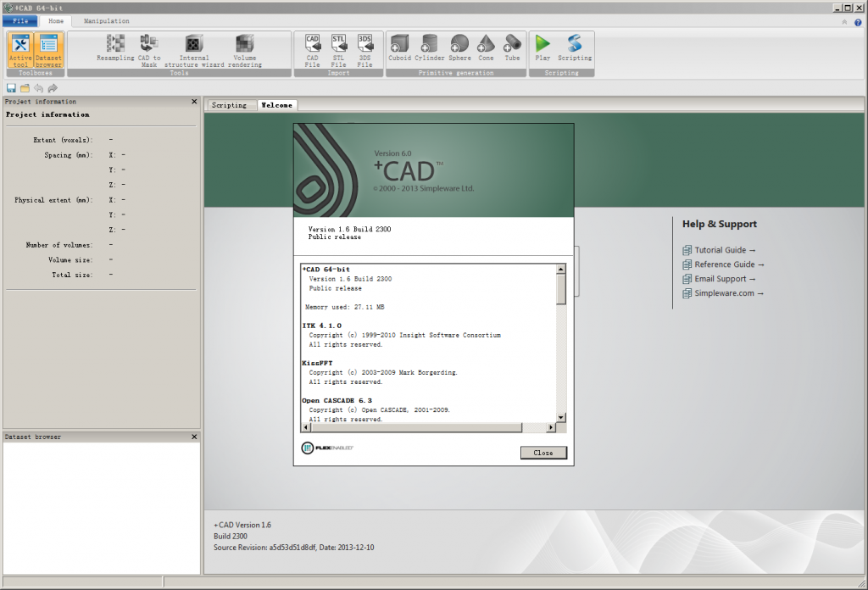Generate a Cone primitive

(x=486, y=47)
